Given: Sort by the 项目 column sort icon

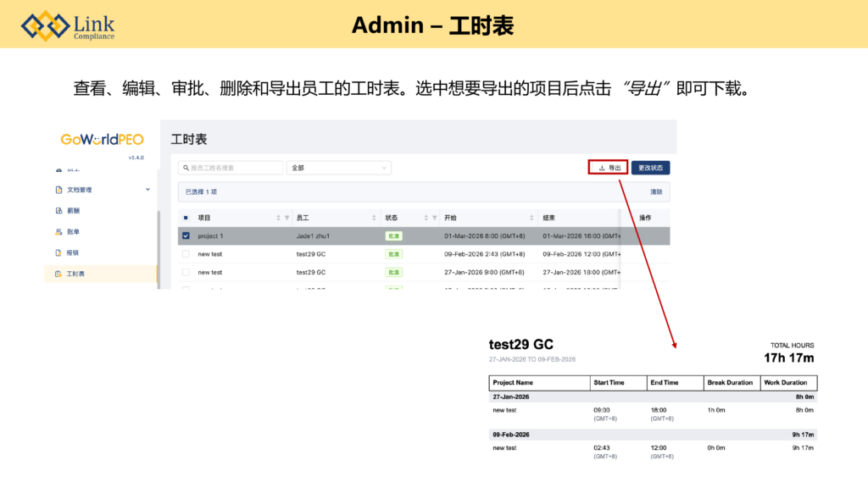Looking at the screenshot, I should tap(277, 218).
